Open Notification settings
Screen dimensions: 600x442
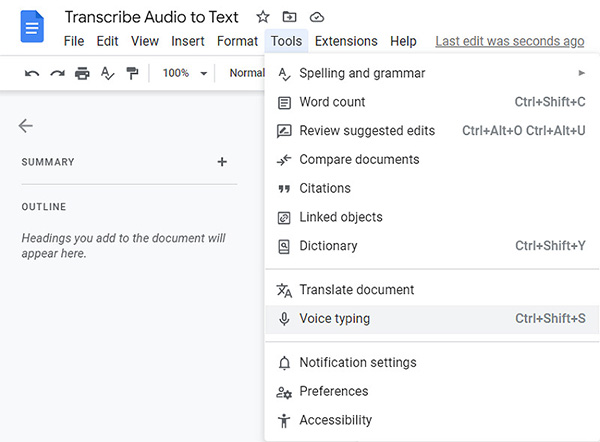click(432, 363)
